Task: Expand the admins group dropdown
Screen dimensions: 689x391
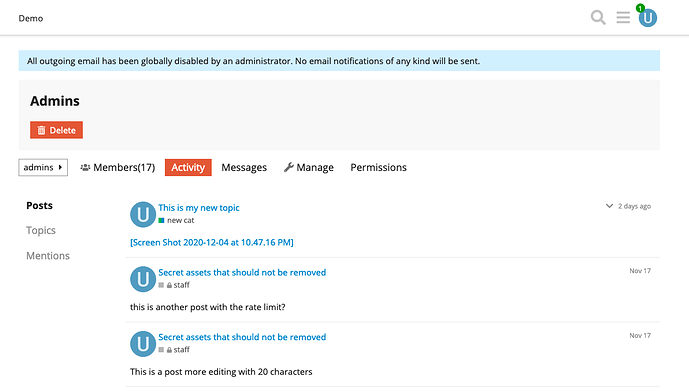Action: point(43,167)
